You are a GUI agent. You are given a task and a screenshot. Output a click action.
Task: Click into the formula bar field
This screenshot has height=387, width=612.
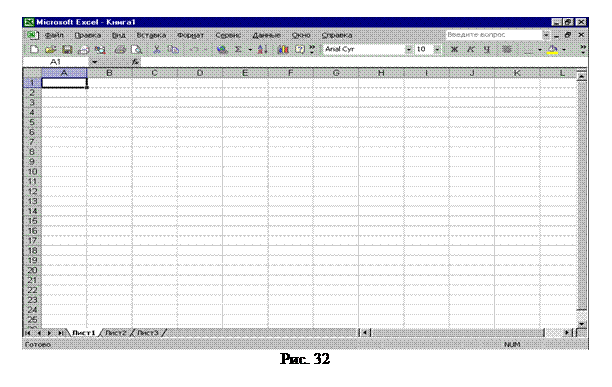click(x=363, y=62)
